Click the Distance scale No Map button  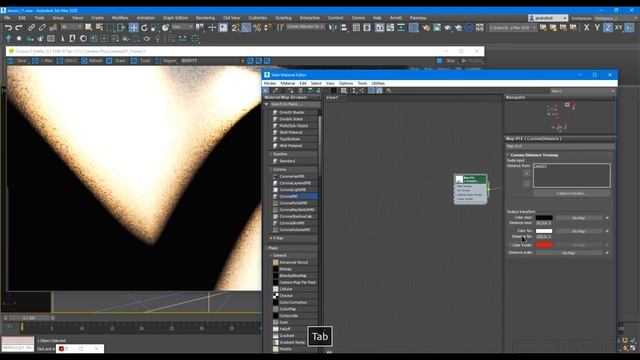569,253
